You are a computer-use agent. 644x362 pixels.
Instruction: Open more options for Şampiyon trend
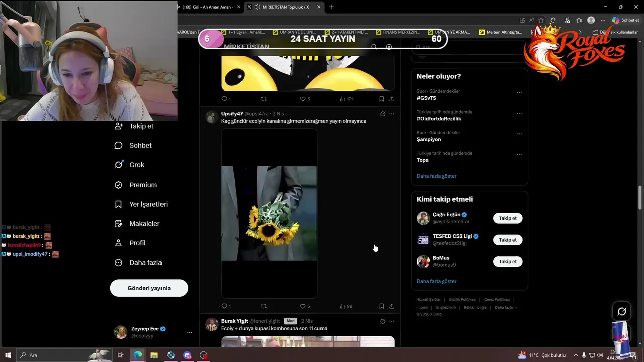click(x=519, y=134)
